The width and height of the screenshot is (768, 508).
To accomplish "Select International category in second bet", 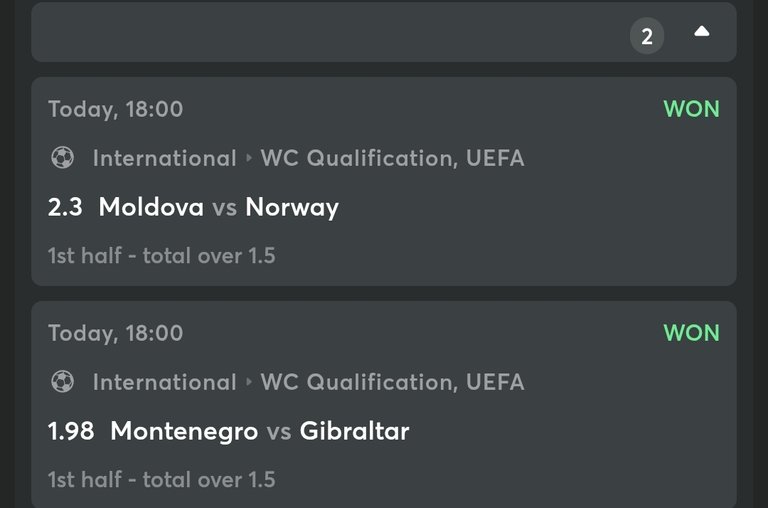I will coord(165,382).
